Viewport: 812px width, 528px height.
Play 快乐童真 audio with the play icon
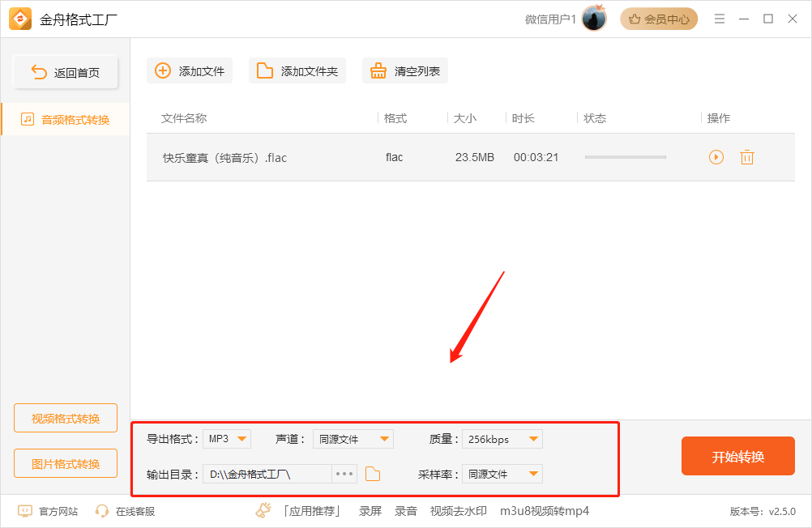click(716, 157)
